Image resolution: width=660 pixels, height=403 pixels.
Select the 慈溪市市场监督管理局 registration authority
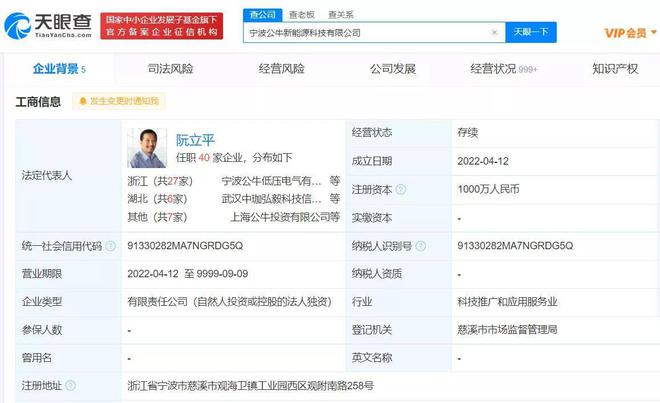tap(507, 330)
